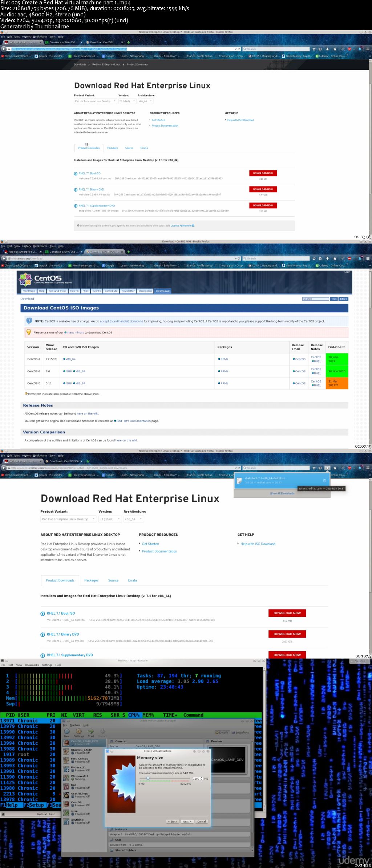Select the Fedora_21 virtual machine icon

[66, 769]
